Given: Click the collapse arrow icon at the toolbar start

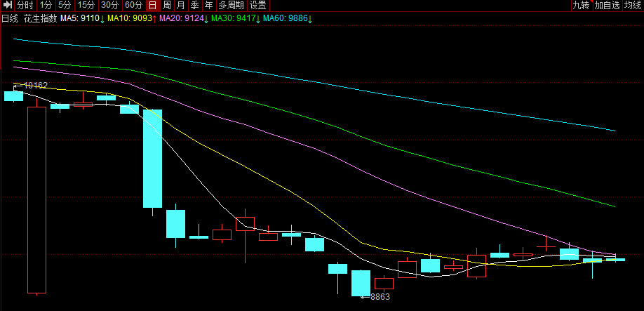Looking at the screenshot, I should (x=7, y=6).
